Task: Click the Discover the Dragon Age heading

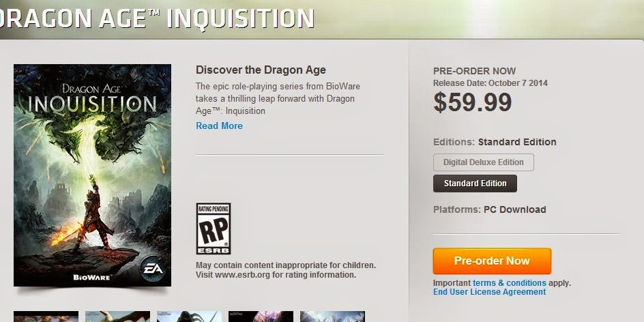Action: click(x=261, y=70)
